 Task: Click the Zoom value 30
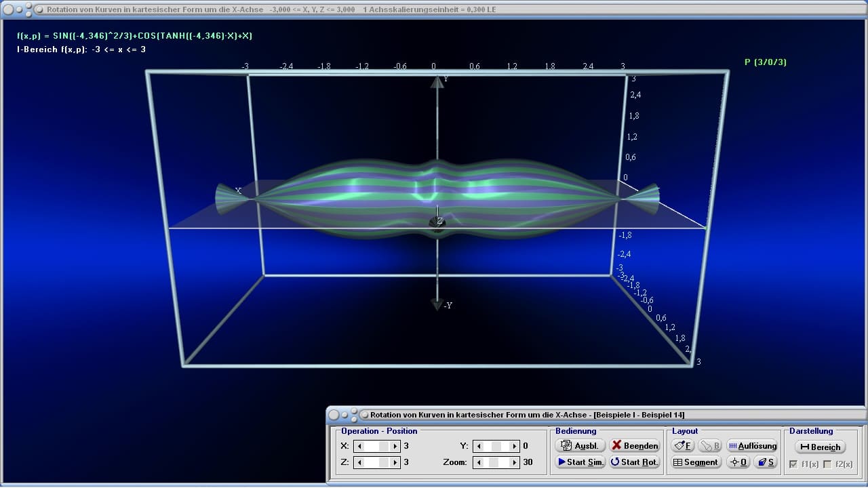pyautogui.click(x=528, y=462)
